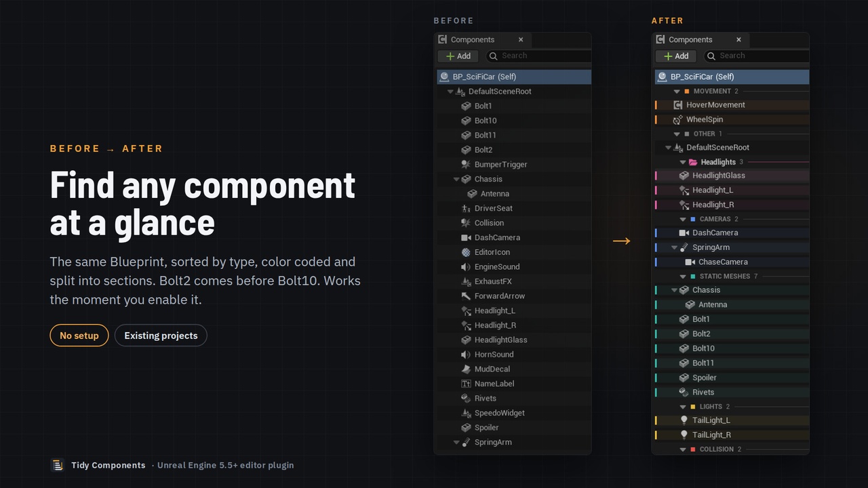Click DriverSeat icon in Before panel
Viewport: 868px width, 488px height.
pos(466,209)
